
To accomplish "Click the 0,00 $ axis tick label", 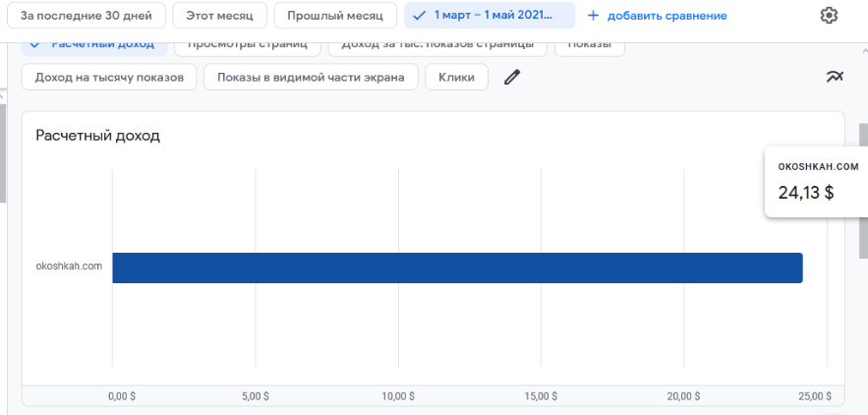I will (x=122, y=396).
